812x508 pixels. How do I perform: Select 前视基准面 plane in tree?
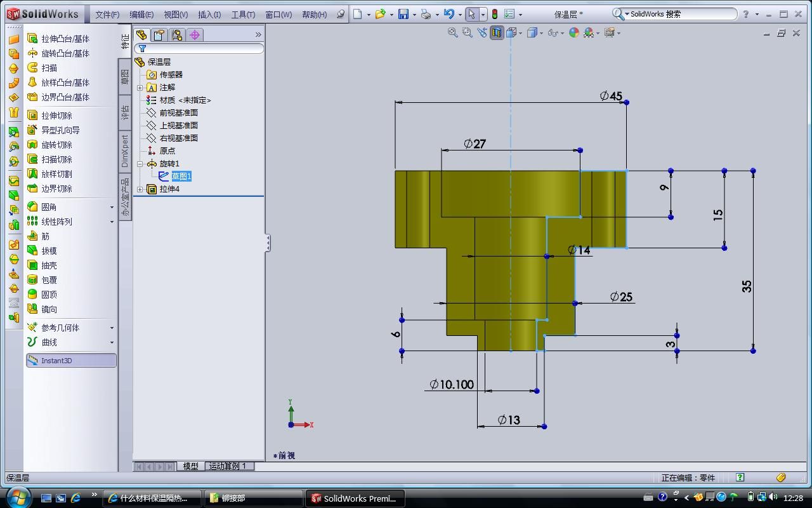tap(179, 113)
